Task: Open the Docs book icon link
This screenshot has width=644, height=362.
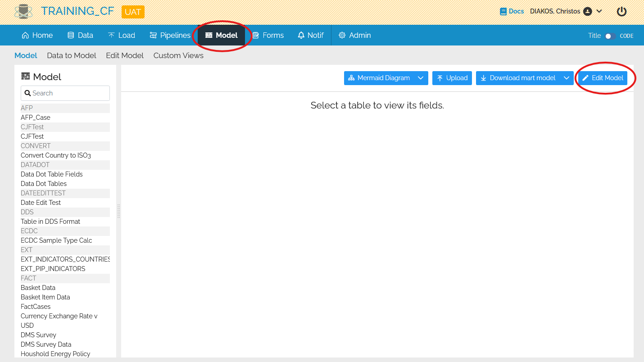Action: point(503,11)
